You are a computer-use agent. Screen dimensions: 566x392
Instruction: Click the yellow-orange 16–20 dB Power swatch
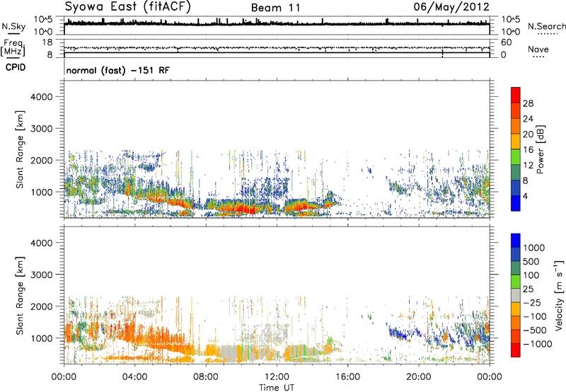click(516, 142)
